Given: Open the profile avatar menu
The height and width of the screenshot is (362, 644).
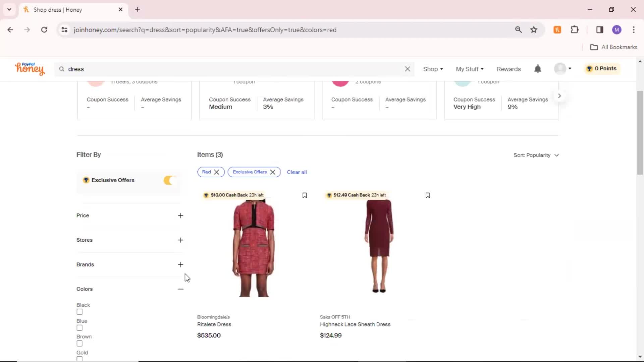Looking at the screenshot, I should (x=562, y=68).
